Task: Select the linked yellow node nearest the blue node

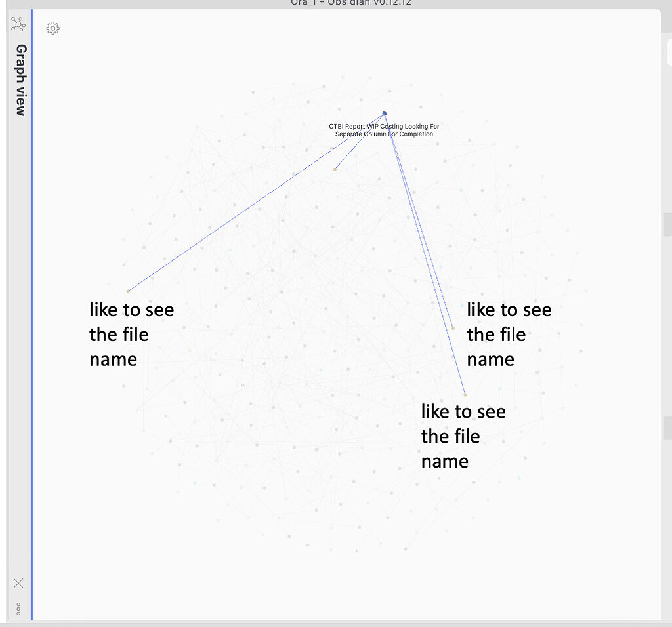Action: click(x=335, y=169)
